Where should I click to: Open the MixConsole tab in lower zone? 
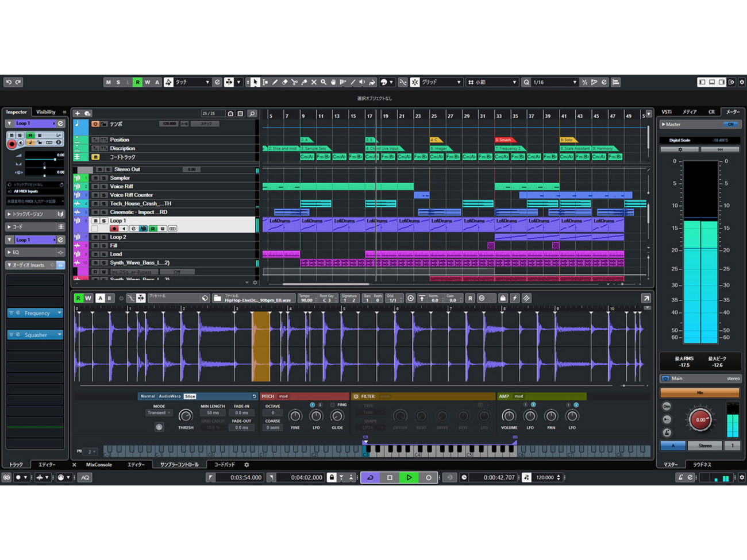pos(99,465)
